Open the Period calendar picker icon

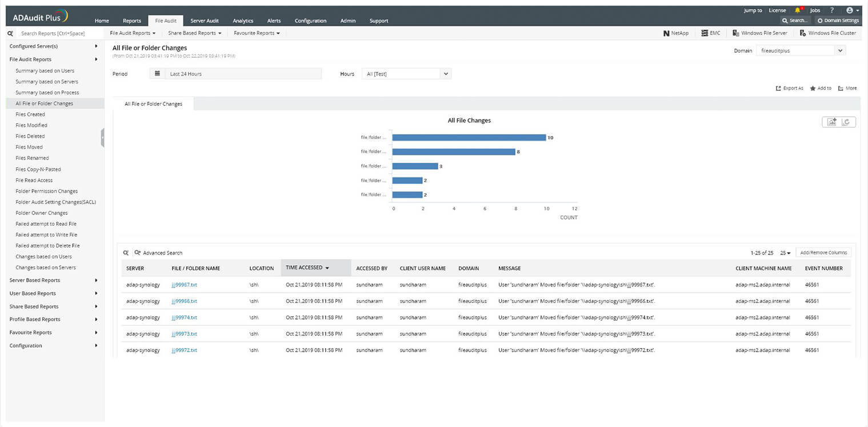[157, 73]
